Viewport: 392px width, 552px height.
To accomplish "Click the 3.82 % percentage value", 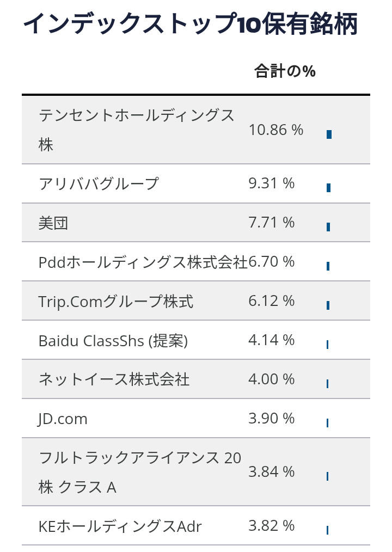I will point(272,525).
